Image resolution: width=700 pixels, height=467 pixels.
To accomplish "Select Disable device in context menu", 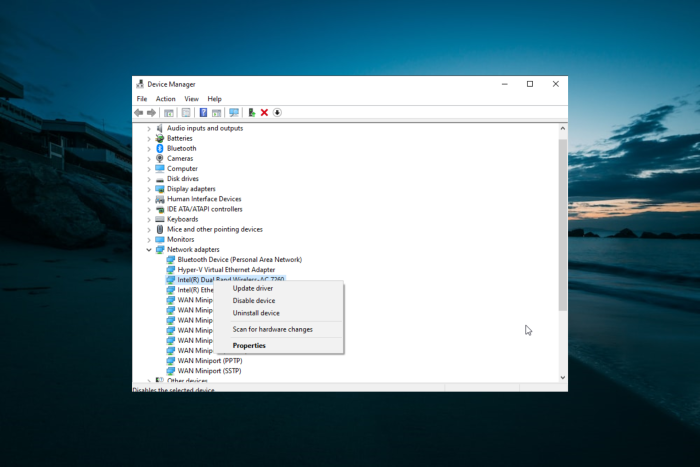I will [x=254, y=300].
